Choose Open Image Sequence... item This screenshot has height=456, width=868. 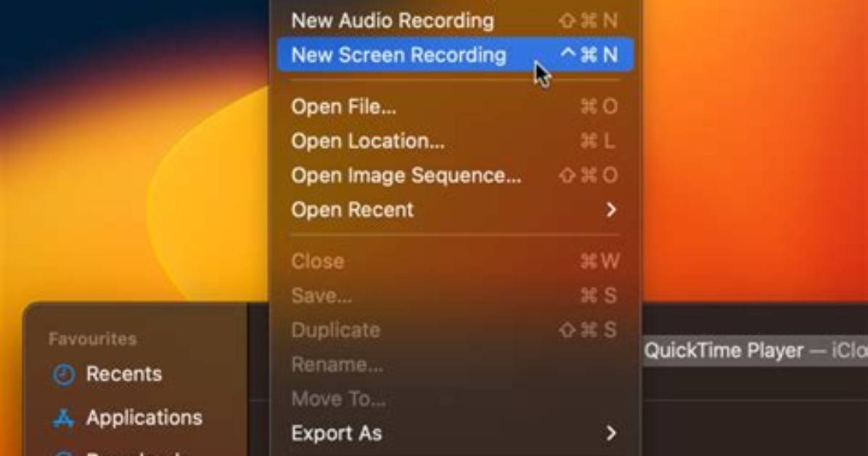click(x=455, y=175)
